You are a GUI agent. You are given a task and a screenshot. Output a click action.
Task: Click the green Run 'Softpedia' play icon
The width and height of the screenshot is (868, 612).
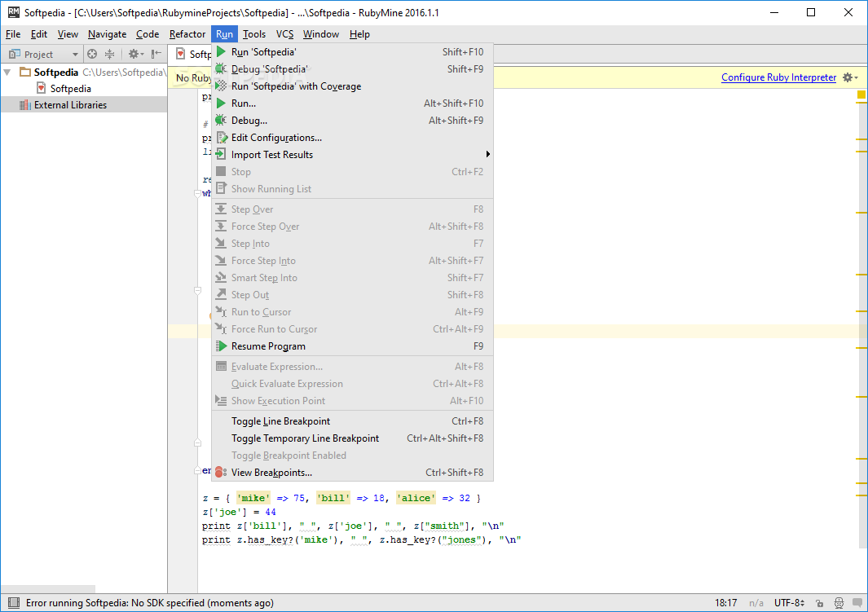[221, 52]
